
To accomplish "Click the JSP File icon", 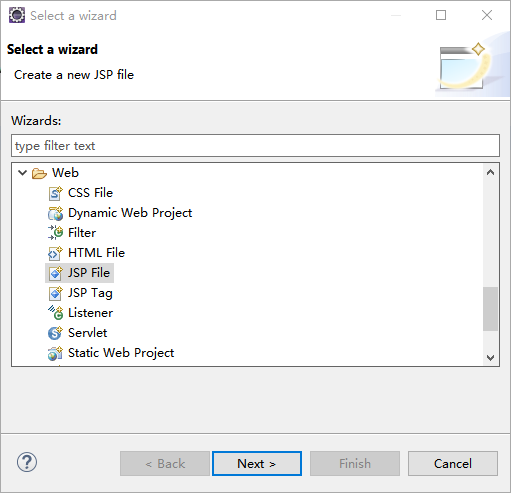I will point(55,273).
